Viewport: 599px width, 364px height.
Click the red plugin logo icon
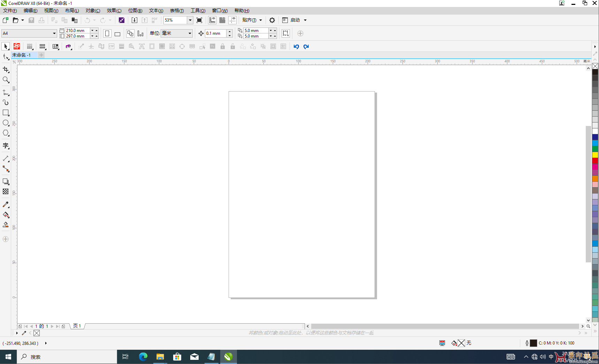pyautogui.click(x=17, y=46)
